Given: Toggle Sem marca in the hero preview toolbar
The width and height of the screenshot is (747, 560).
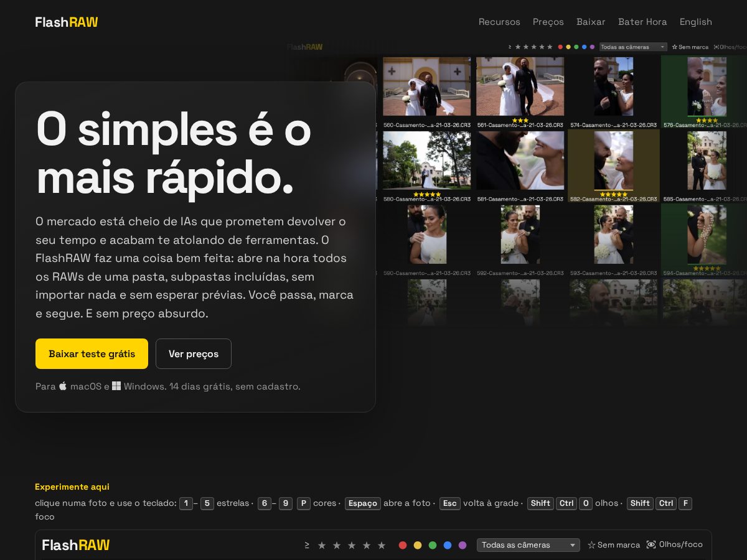Looking at the screenshot, I should coord(690,47).
